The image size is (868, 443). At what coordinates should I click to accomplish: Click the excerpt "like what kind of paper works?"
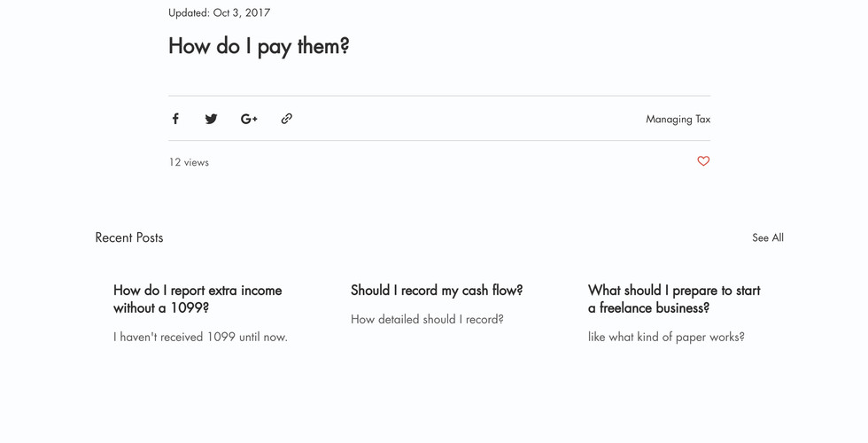[x=666, y=337]
